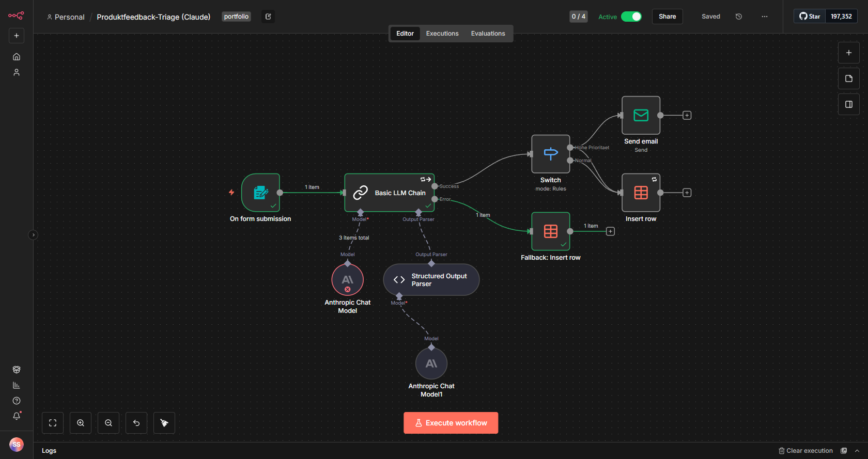The height and width of the screenshot is (459, 868).
Task: Click the GitHub Star button
Action: [x=810, y=17]
